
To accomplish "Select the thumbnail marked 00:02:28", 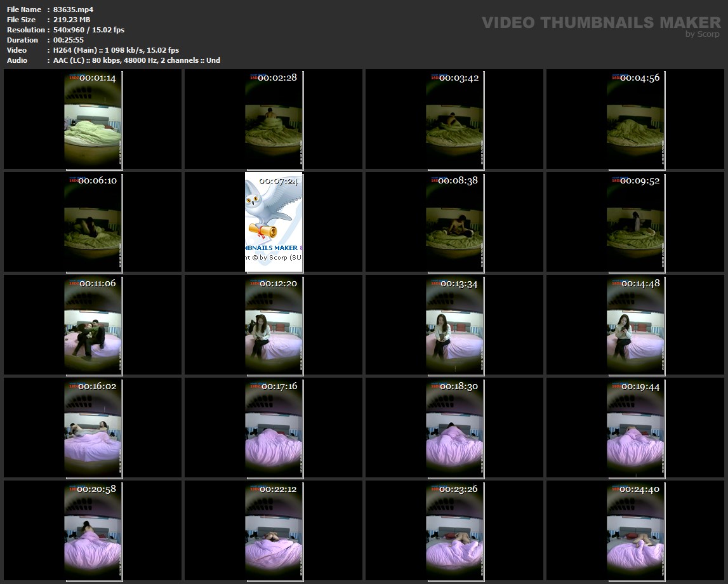I will 274,120.
